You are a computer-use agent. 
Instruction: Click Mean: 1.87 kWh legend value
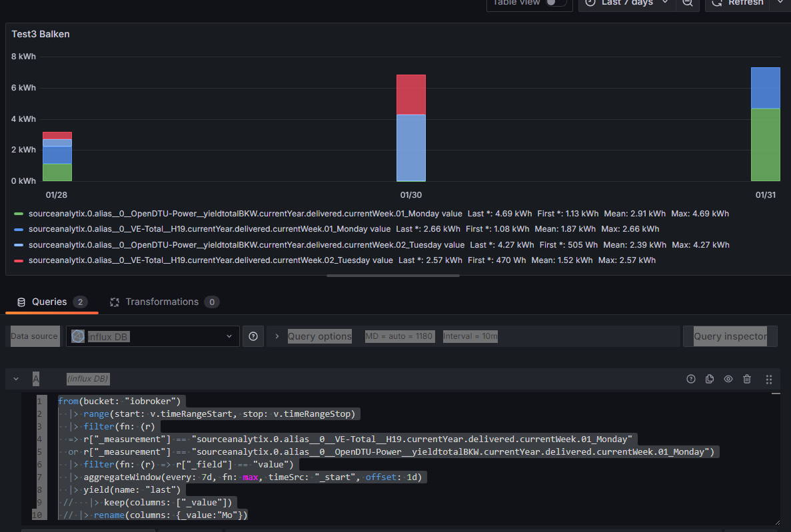point(565,230)
